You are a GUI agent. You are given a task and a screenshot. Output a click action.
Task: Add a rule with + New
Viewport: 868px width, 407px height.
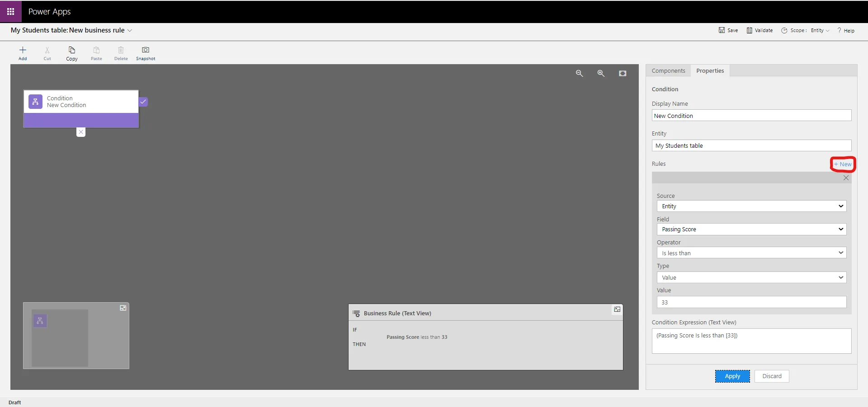point(843,164)
